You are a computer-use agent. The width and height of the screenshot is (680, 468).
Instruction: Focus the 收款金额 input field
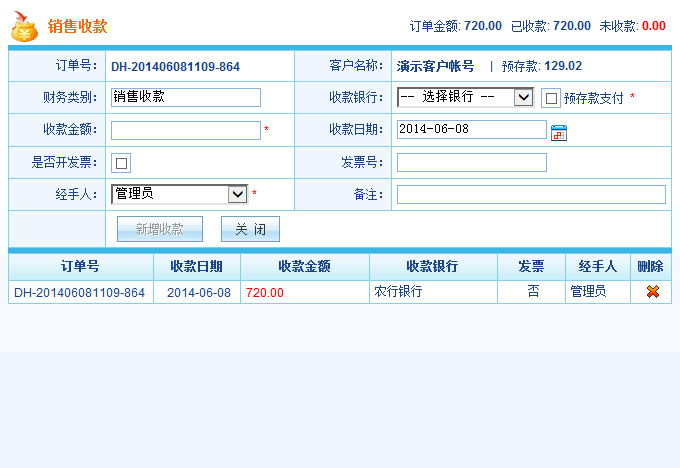click(185, 130)
